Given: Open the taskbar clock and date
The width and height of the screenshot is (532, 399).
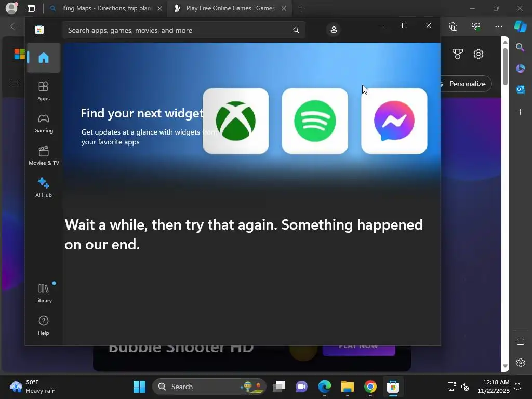Looking at the screenshot, I should click(x=494, y=387).
